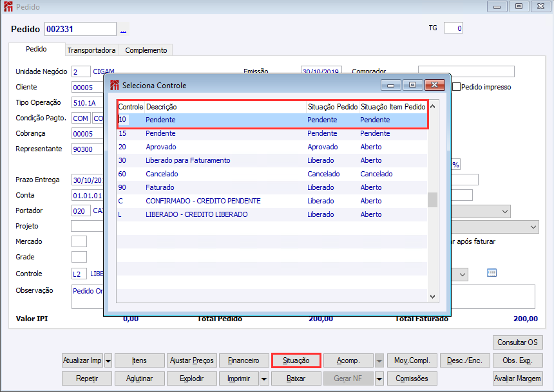This screenshot has height=392, width=554.
Task: Switch to the Transportadora tab
Action: (x=91, y=50)
